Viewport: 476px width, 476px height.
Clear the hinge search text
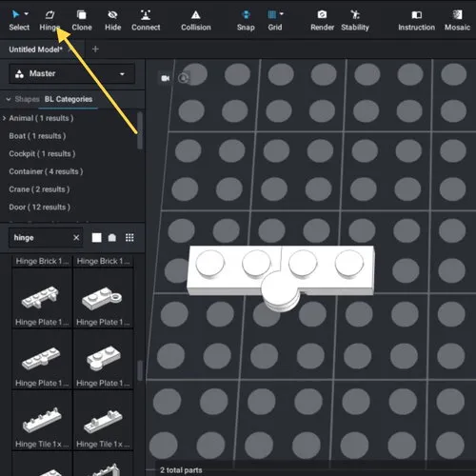click(x=76, y=237)
